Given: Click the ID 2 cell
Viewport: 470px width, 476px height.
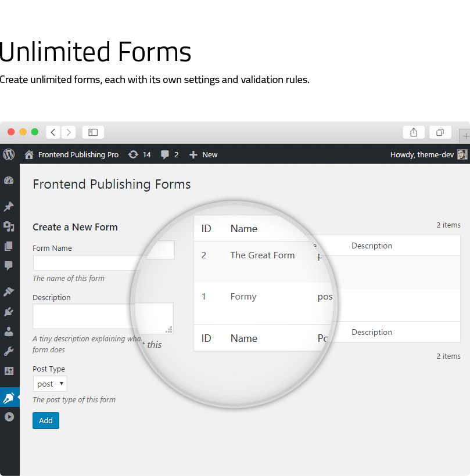Looking at the screenshot, I should (x=204, y=255).
